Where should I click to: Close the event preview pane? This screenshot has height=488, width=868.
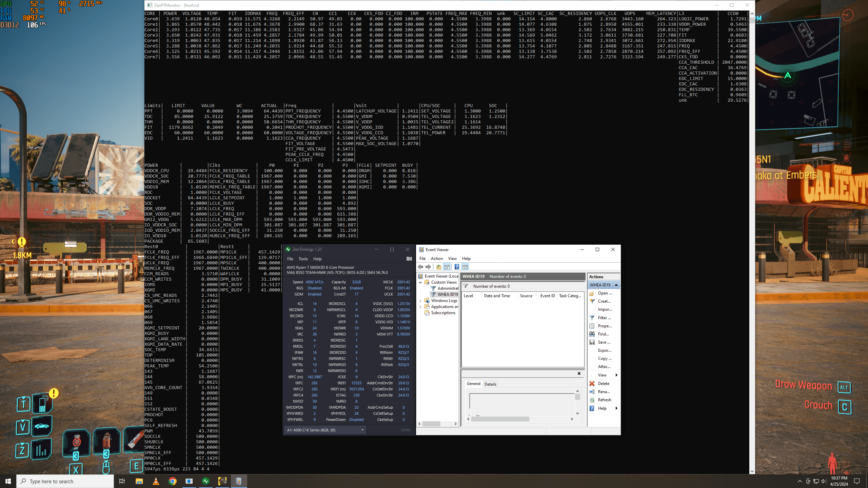click(x=579, y=373)
